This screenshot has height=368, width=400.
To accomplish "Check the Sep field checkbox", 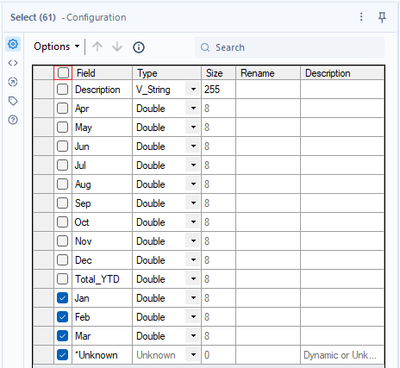I will [62, 203].
